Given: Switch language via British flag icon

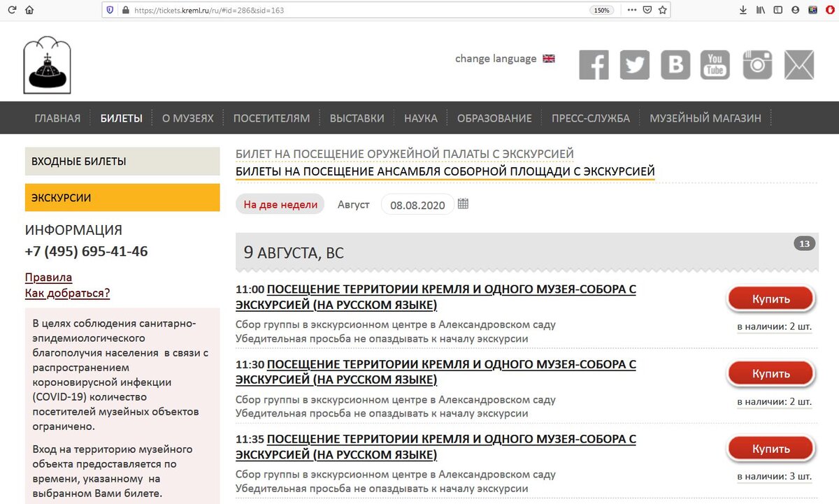Looking at the screenshot, I should coord(549,59).
